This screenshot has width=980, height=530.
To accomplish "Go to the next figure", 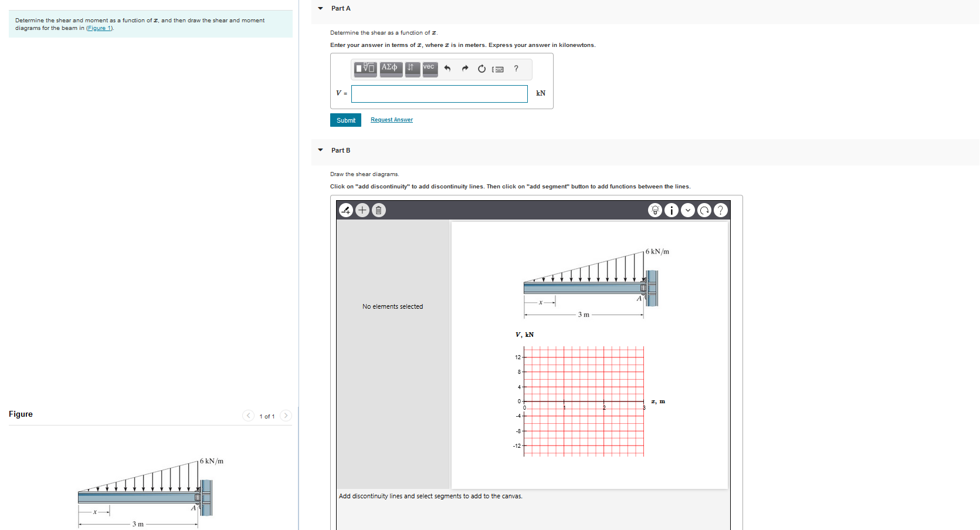I will [286, 416].
